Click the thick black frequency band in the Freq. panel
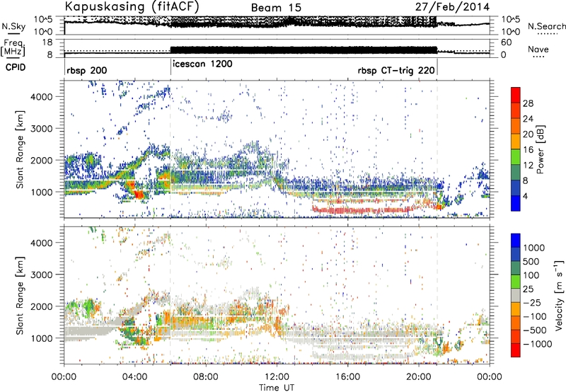566x392 pixels. pyautogui.click(x=304, y=50)
